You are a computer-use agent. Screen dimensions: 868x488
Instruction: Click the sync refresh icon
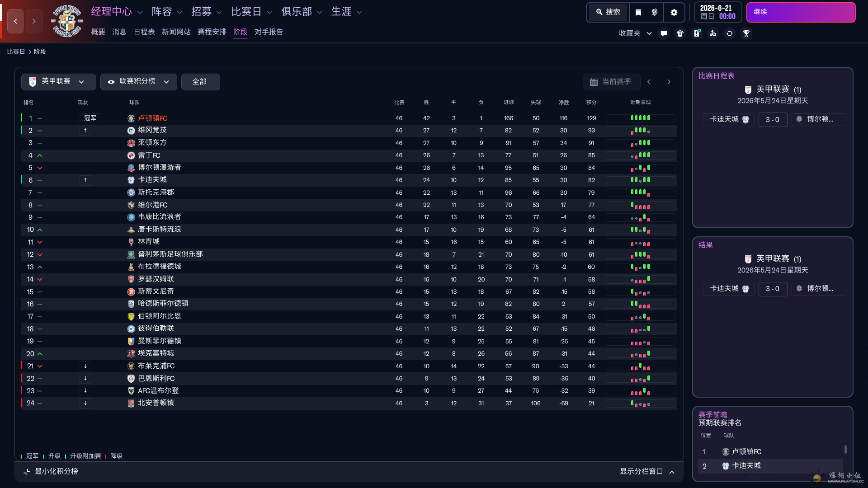(730, 33)
